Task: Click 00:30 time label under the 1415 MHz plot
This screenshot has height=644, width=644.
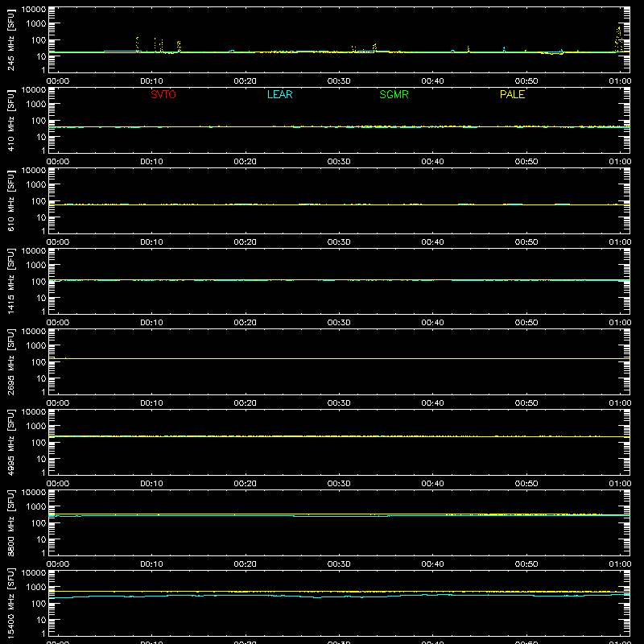Action: coord(339,323)
